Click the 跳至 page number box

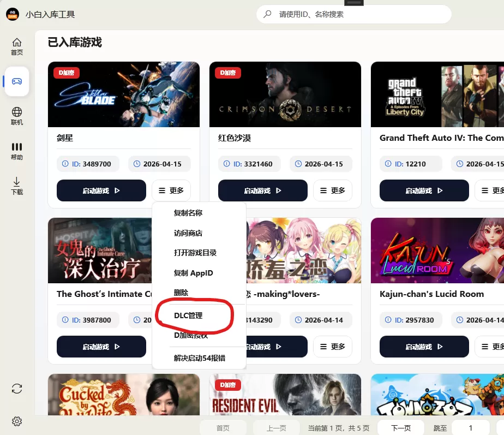pos(471,428)
